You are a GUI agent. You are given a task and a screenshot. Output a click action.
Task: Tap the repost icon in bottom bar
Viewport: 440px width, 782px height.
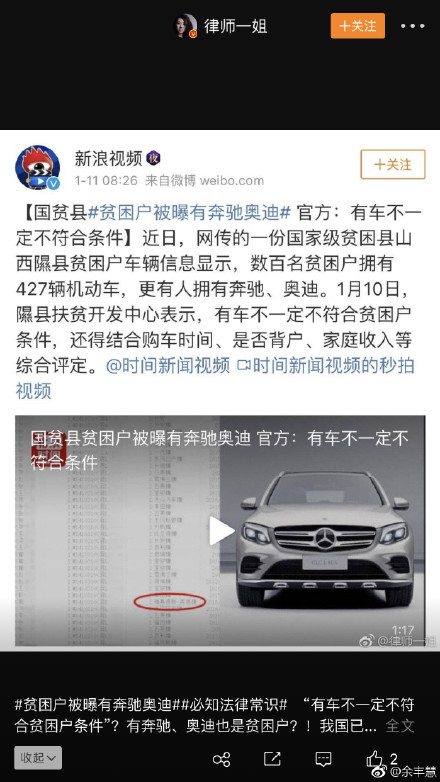[x=272, y=759]
